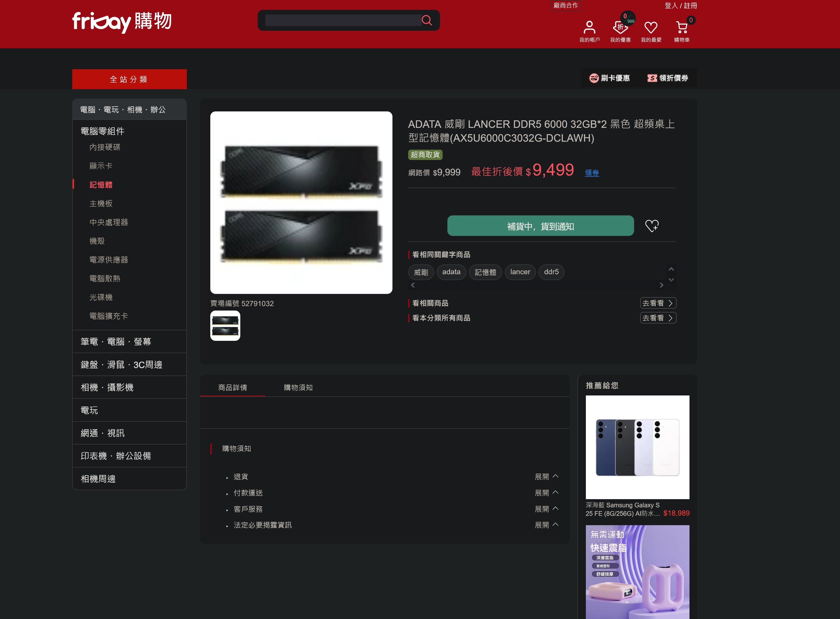Click the credit card offers icon (刷卡優惠)
The image size is (840, 619).
pyautogui.click(x=594, y=78)
